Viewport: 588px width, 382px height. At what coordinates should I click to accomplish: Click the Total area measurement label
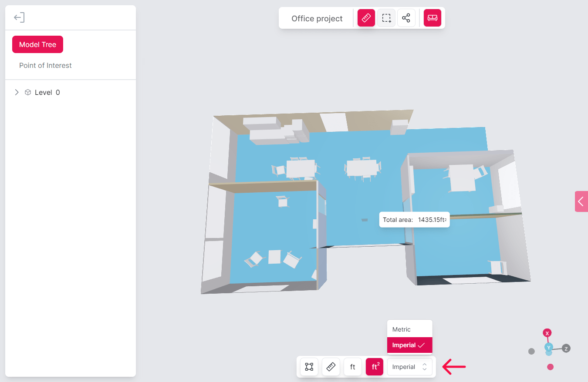(x=414, y=220)
